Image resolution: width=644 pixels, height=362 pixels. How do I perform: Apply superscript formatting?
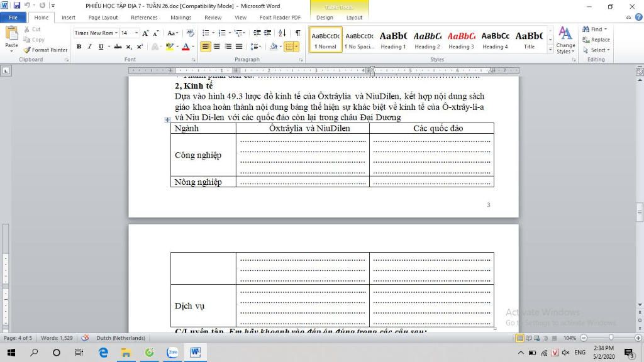click(x=140, y=47)
